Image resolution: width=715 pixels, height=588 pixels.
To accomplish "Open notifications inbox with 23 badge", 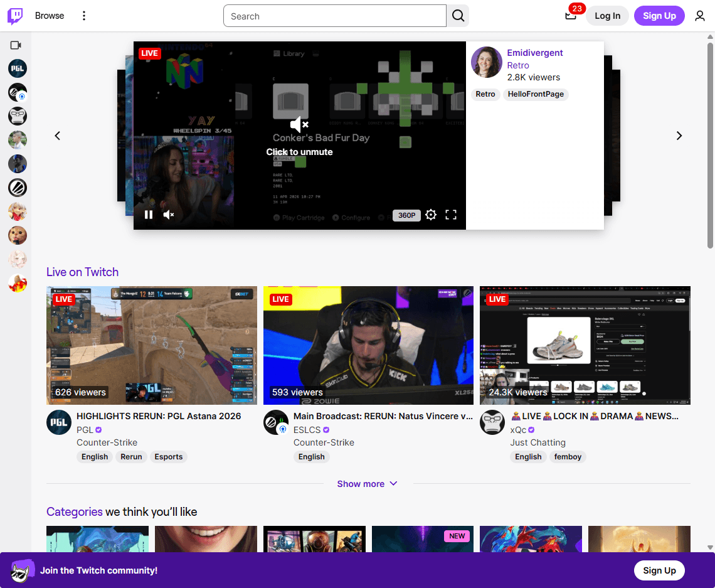I will click(571, 16).
